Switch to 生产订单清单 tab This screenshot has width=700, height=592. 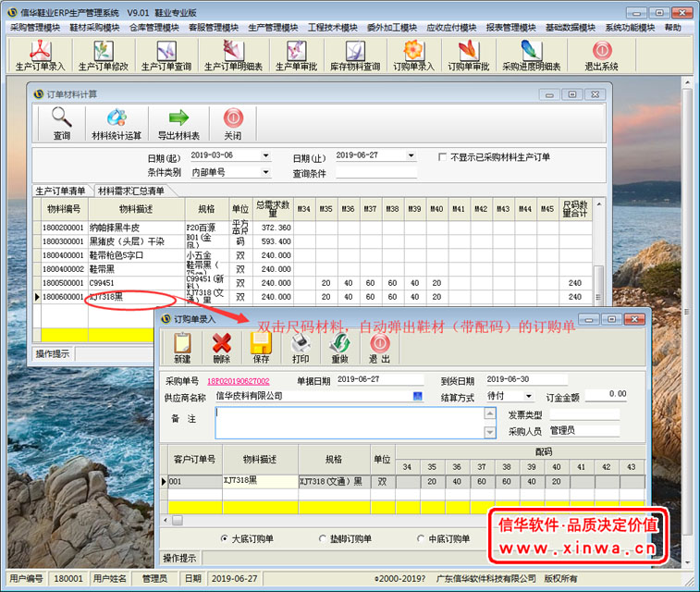pyautogui.click(x=61, y=191)
